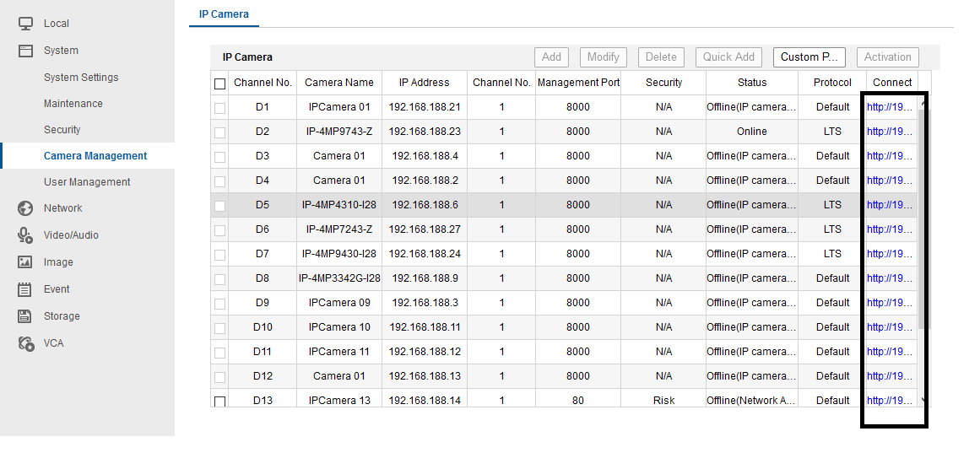This screenshot has height=469, width=980.
Task: Select the VCA icon in sidebar
Action: point(25,343)
